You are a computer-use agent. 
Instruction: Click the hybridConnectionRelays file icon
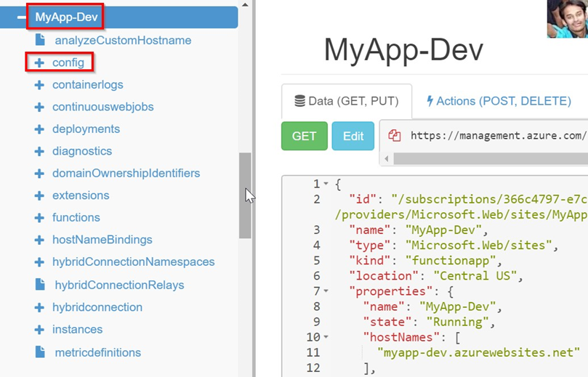click(41, 285)
